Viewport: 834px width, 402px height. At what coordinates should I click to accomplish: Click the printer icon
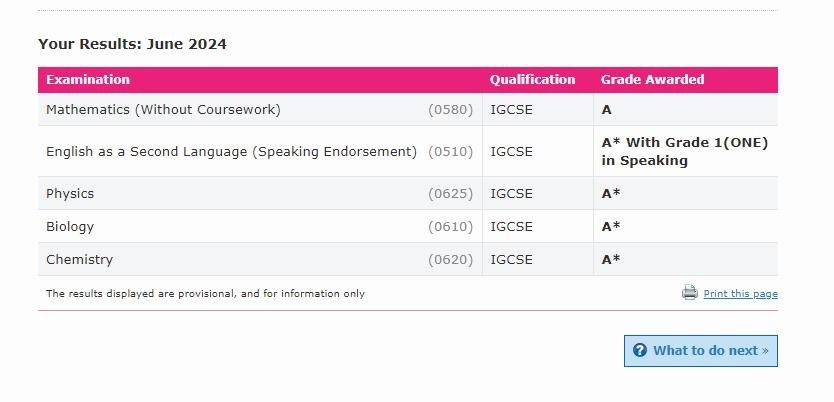[x=689, y=292]
